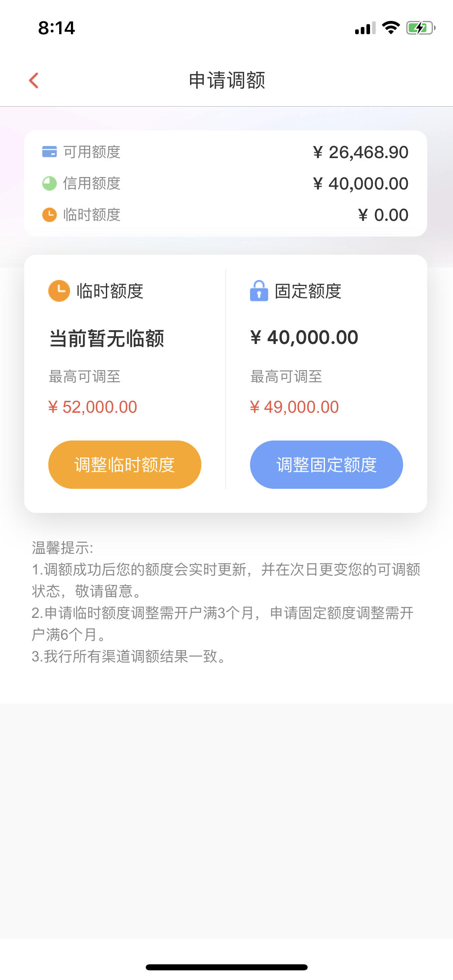Tap the 当前暂无临额 heading text

107,338
